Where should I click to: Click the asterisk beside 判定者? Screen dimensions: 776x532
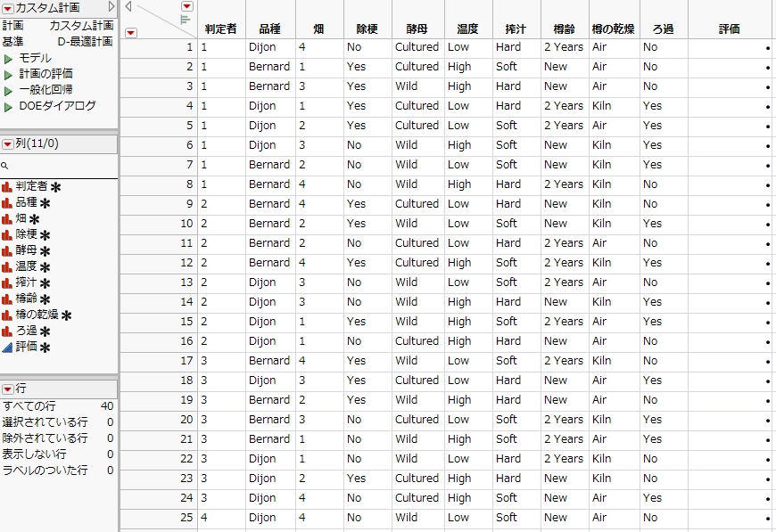tap(56, 187)
